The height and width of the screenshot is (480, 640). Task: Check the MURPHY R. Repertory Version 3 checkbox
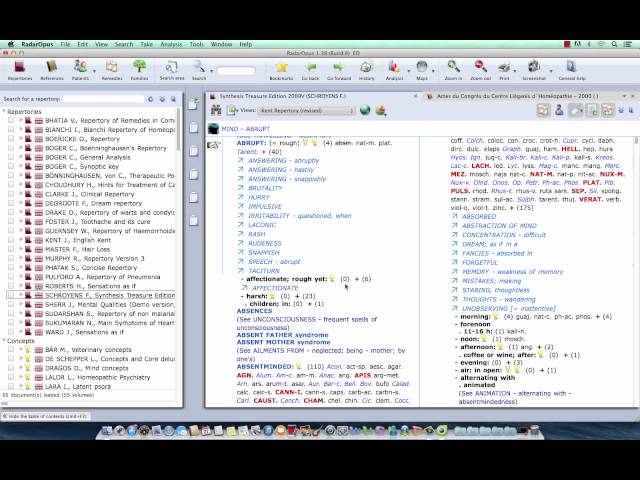[x=11, y=258]
